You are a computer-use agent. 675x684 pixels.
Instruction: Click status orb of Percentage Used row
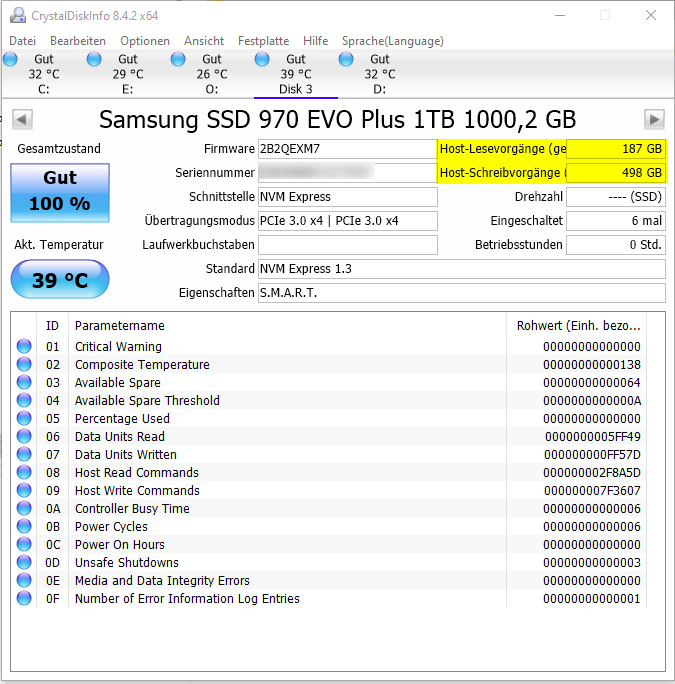point(24,418)
